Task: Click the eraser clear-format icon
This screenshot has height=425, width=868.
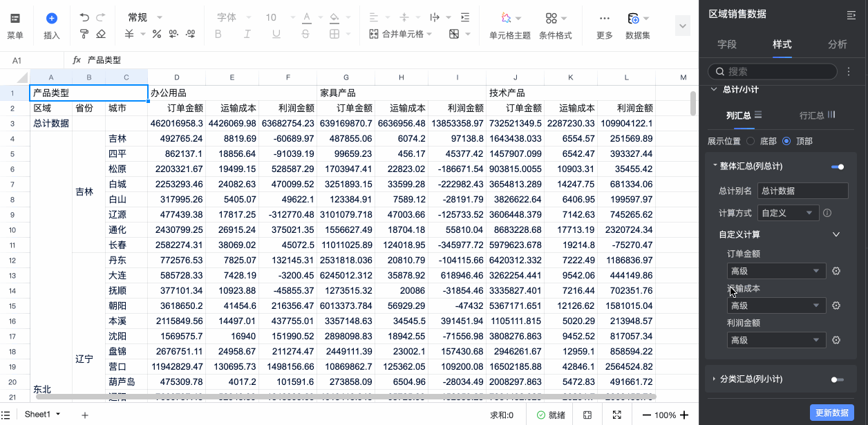Action: point(101,33)
